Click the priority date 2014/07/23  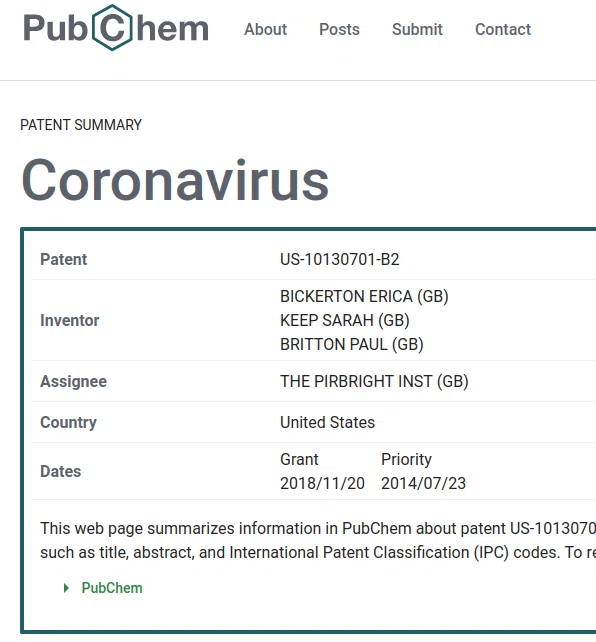(x=423, y=484)
